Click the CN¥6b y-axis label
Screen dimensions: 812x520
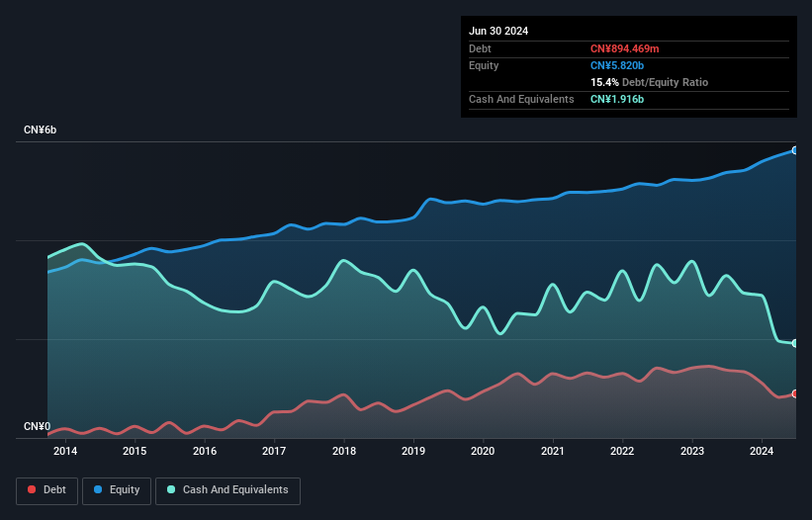[40, 130]
